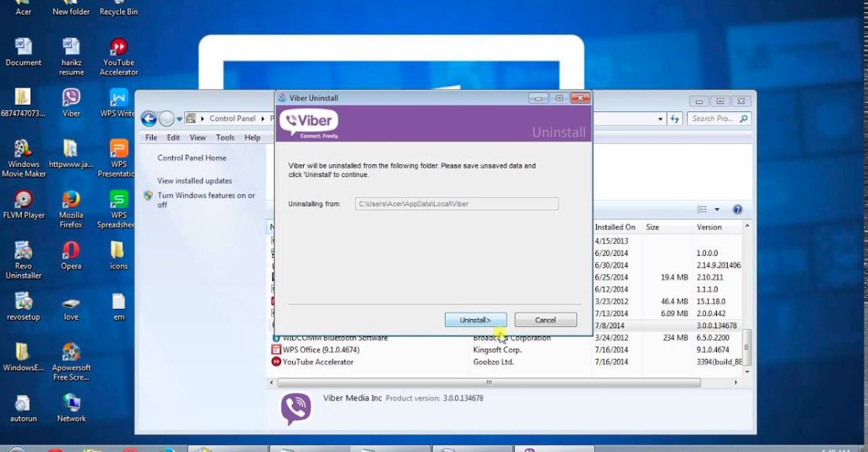Sort by the Installed On column header

coord(615,227)
